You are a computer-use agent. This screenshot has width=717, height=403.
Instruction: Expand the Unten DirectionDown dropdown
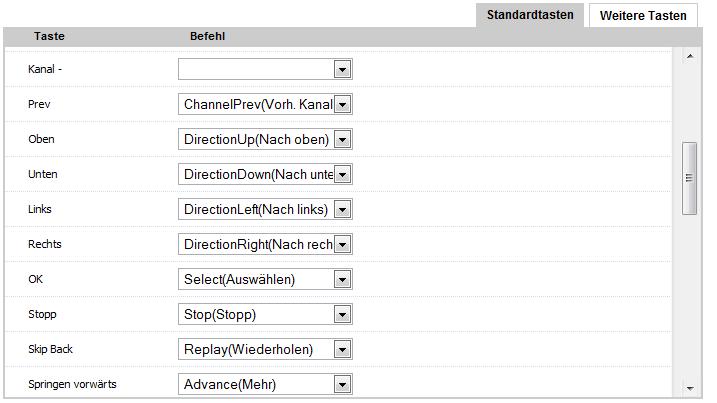pos(342,174)
